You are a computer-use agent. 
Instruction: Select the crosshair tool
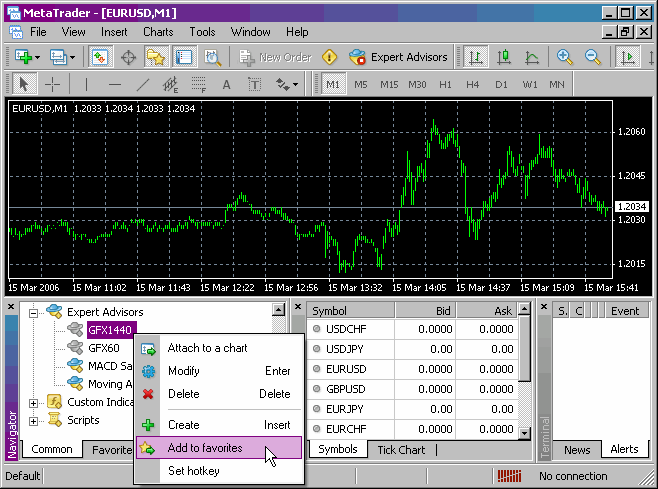(52, 84)
